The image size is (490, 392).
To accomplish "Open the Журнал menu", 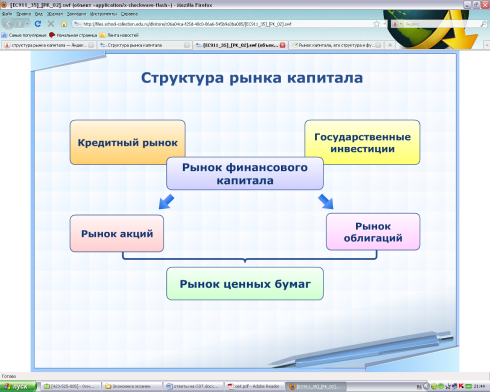I will pos(55,14).
